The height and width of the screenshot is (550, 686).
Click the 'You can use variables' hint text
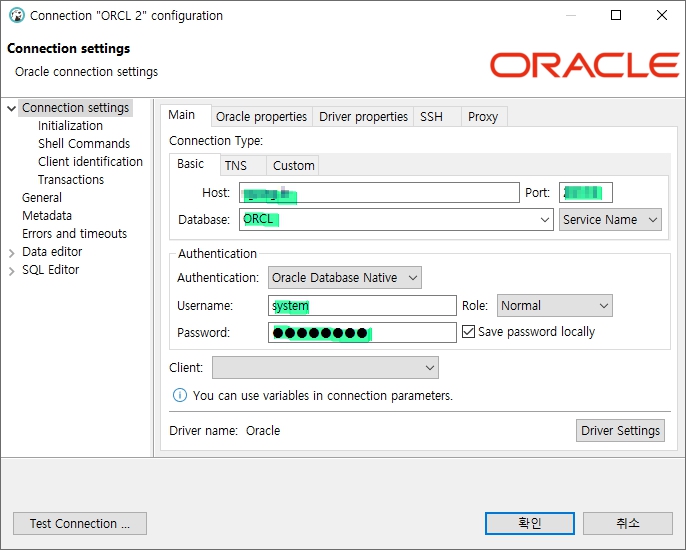(323, 396)
